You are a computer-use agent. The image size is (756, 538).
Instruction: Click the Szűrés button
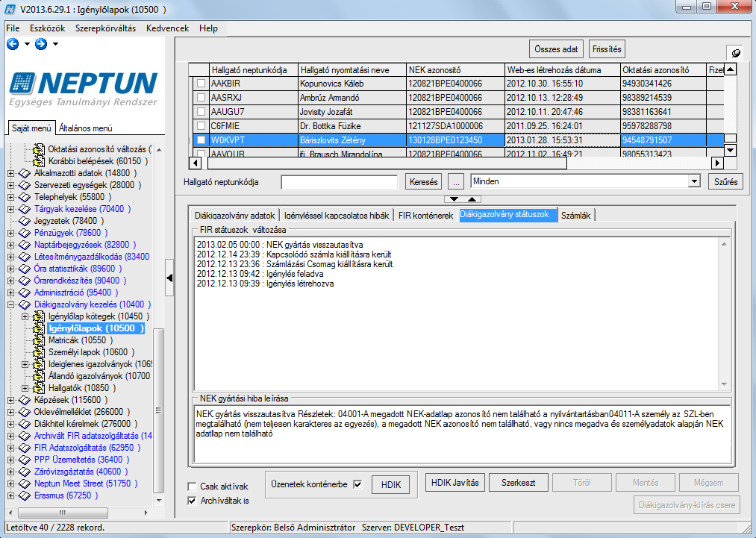click(725, 182)
